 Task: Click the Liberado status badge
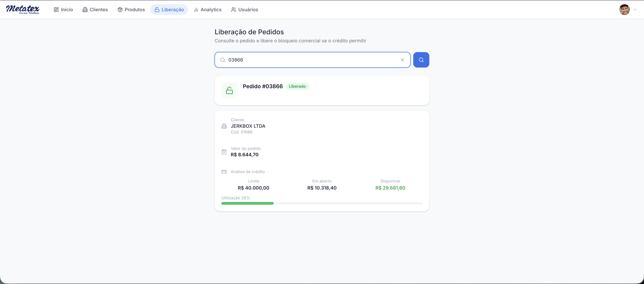(x=297, y=86)
